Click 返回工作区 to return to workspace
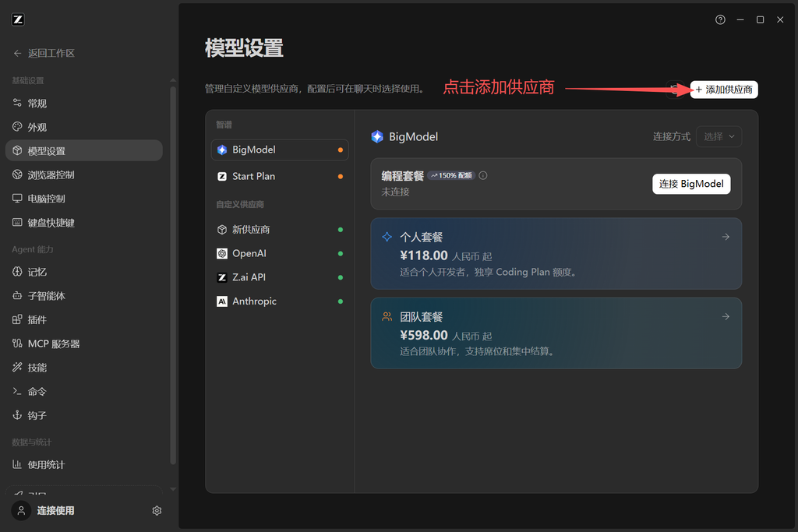The height and width of the screenshot is (532, 798). [51, 53]
